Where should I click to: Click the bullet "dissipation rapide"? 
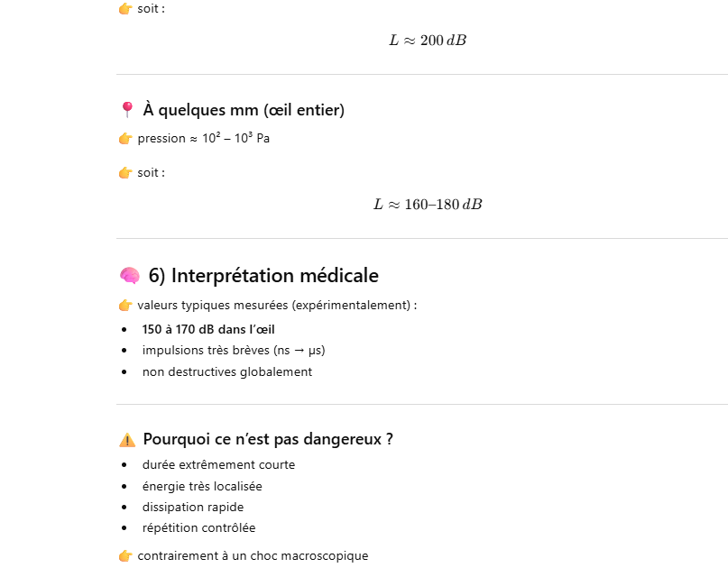pos(193,507)
